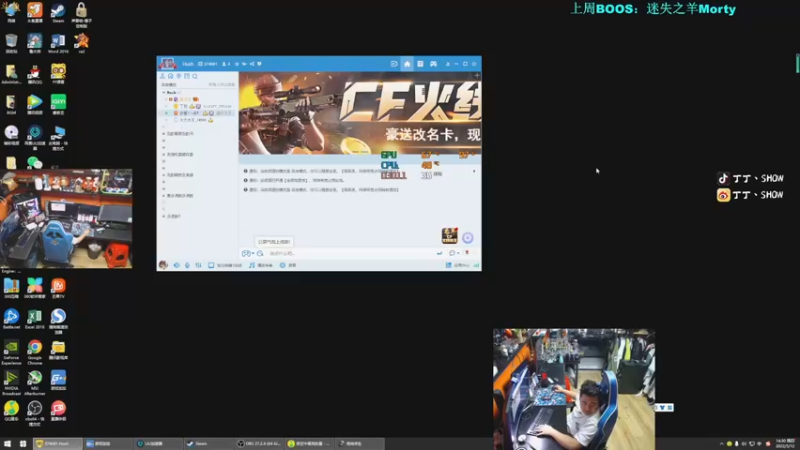The image size is (800, 450).
Task: Click the record button in YY bottom bar
Action: 288,265
